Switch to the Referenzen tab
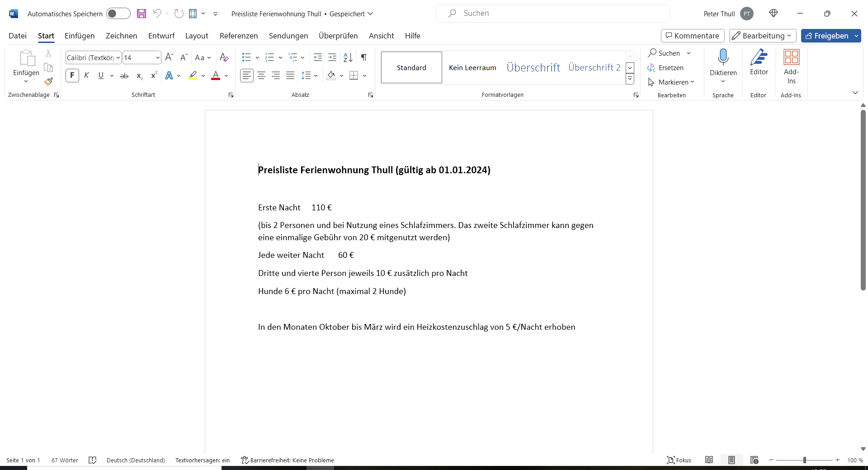The height and width of the screenshot is (470, 868). click(239, 36)
